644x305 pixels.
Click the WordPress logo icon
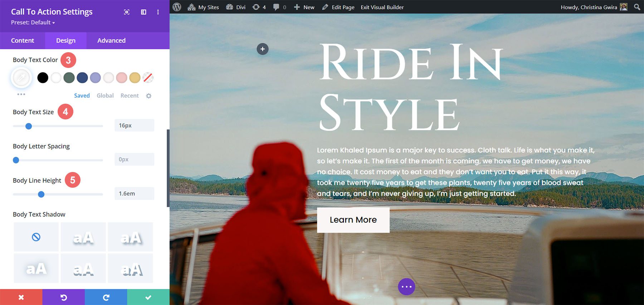pos(177,7)
